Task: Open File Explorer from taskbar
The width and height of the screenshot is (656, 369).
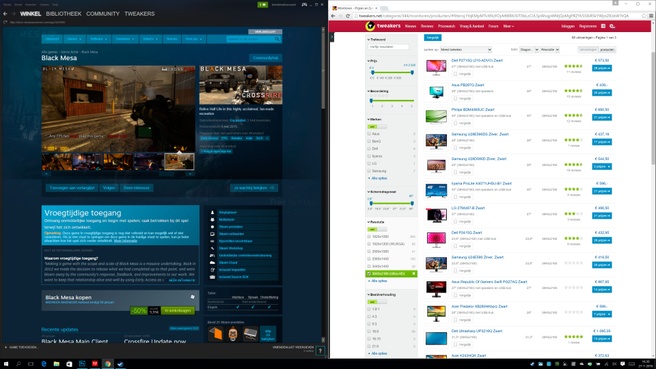Action: point(56,364)
